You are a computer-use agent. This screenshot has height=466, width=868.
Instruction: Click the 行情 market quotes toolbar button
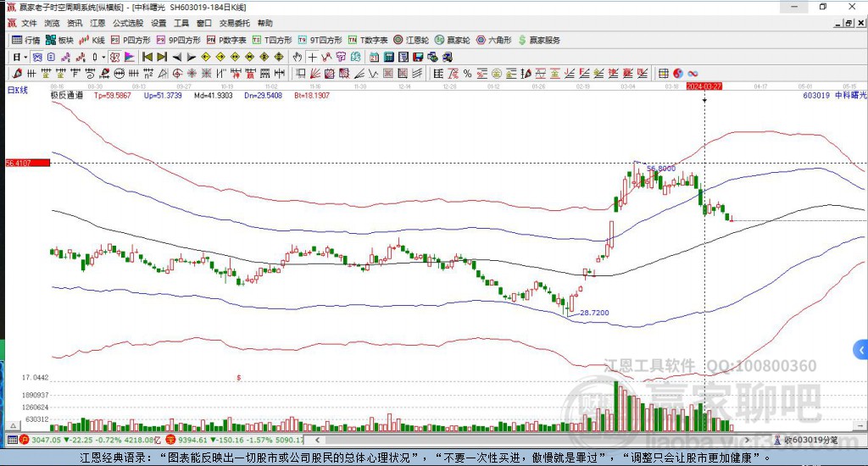click(25, 40)
